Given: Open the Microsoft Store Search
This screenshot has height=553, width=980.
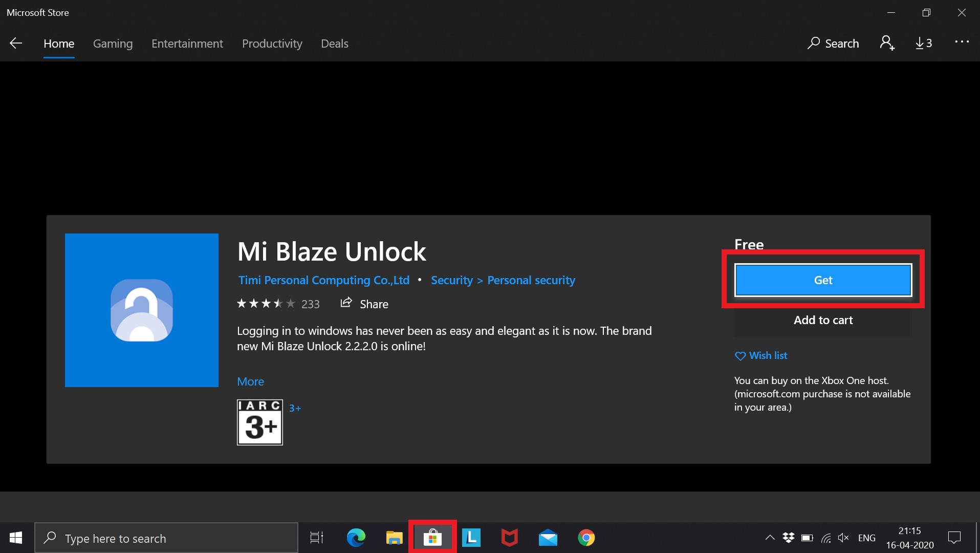Looking at the screenshot, I should tap(833, 44).
